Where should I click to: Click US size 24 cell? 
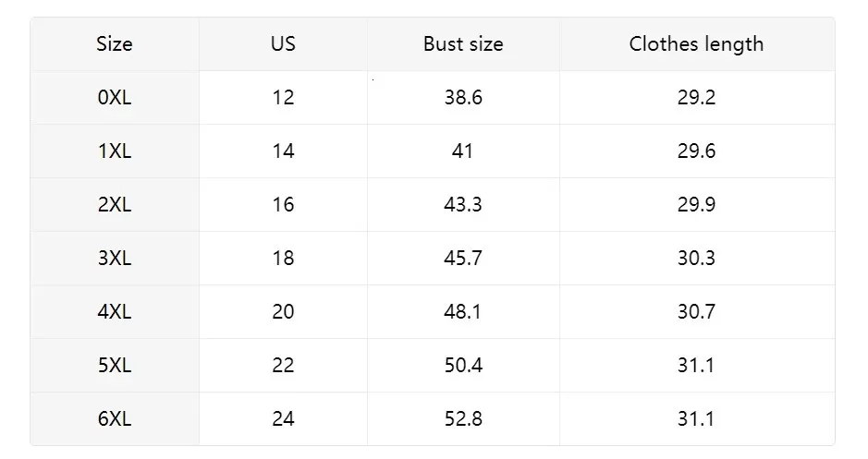click(x=283, y=418)
